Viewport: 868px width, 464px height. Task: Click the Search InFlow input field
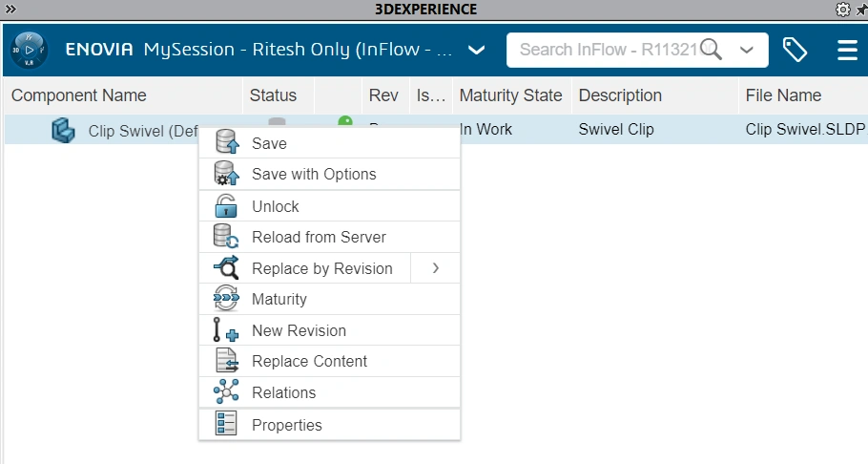tap(607, 50)
